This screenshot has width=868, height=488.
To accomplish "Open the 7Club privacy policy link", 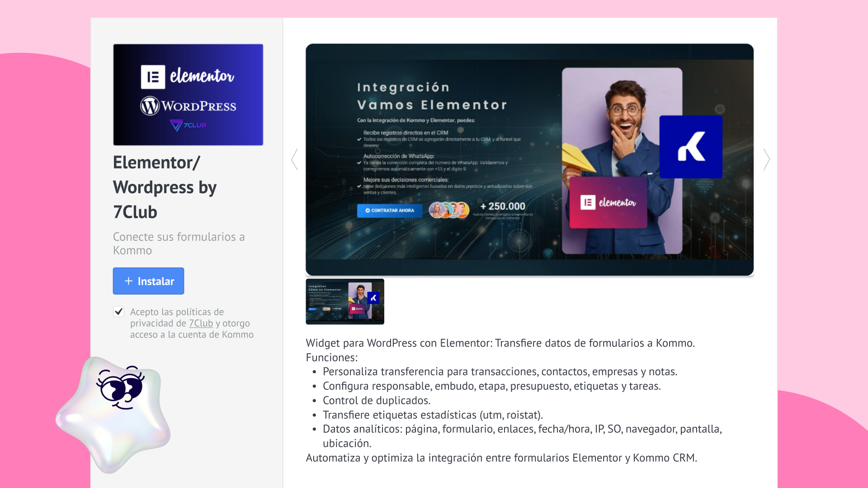I will [x=201, y=324].
